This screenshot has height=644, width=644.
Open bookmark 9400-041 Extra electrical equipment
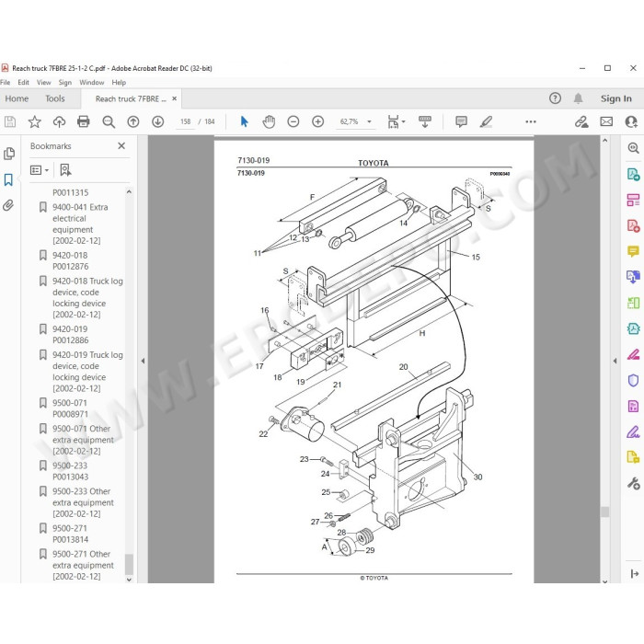click(x=80, y=224)
